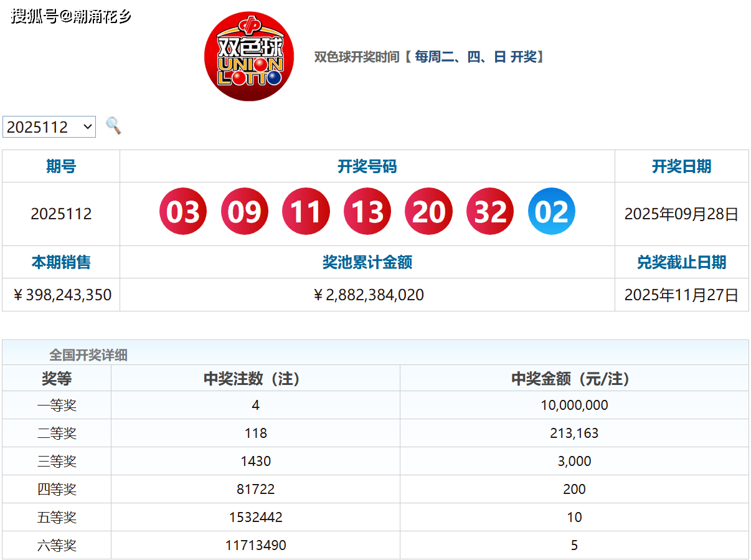
Task: Click the 开奖日期 column header
Action: tap(681, 166)
